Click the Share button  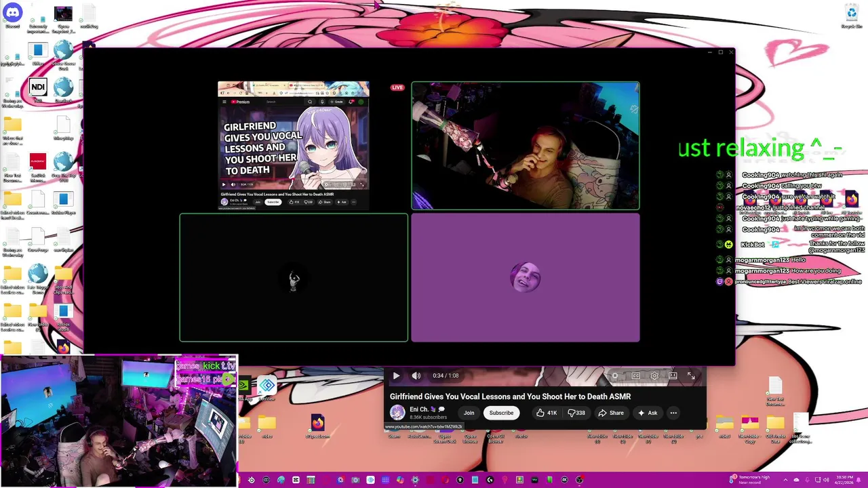611,413
